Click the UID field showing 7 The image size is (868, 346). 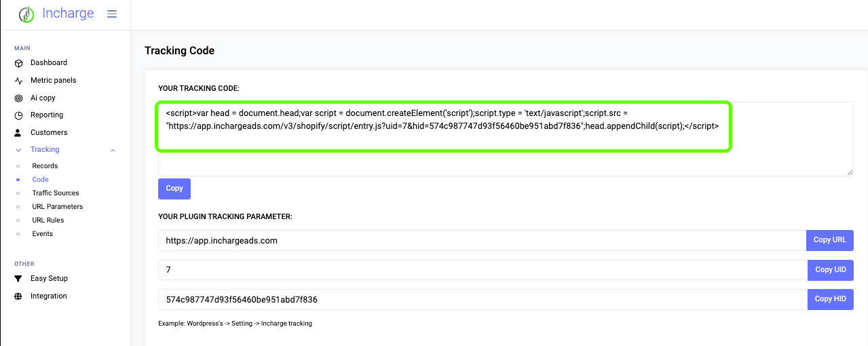483,270
